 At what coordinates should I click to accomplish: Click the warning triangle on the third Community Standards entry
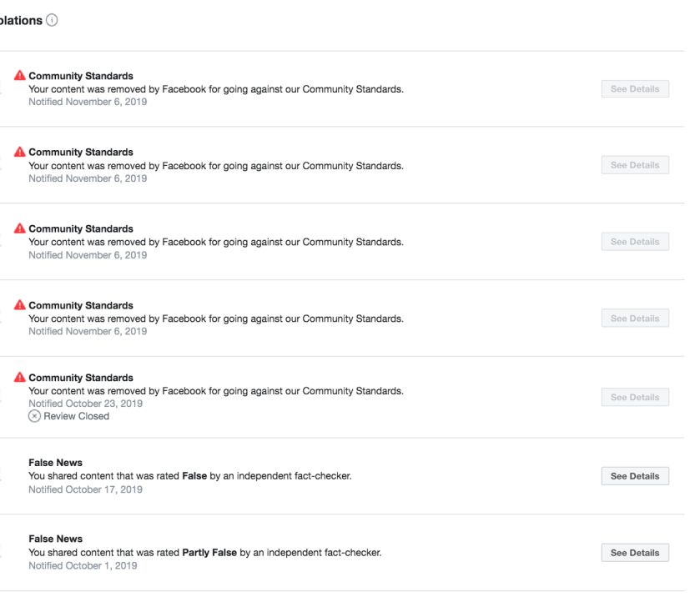pyautogui.click(x=21, y=228)
